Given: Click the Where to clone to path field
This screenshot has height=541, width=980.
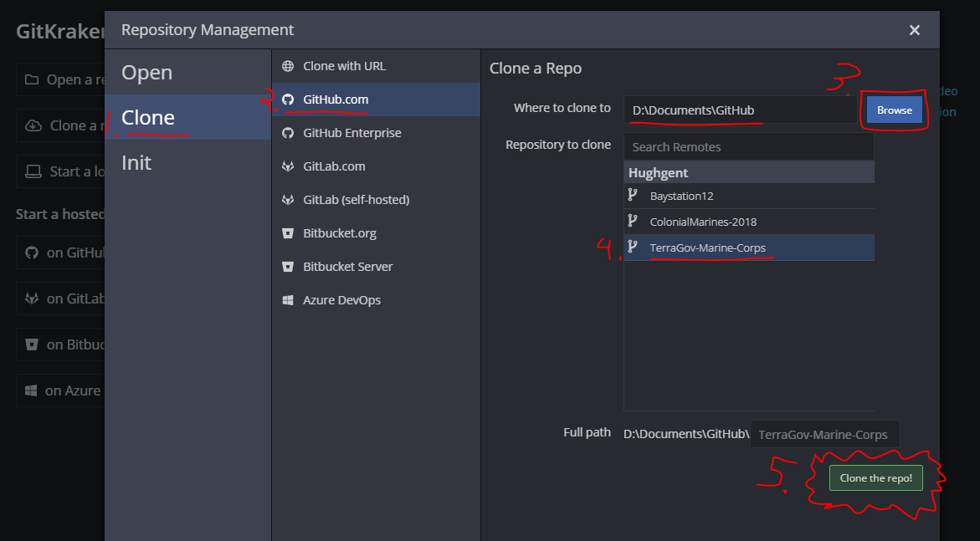Looking at the screenshot, I should click(741, 110).
